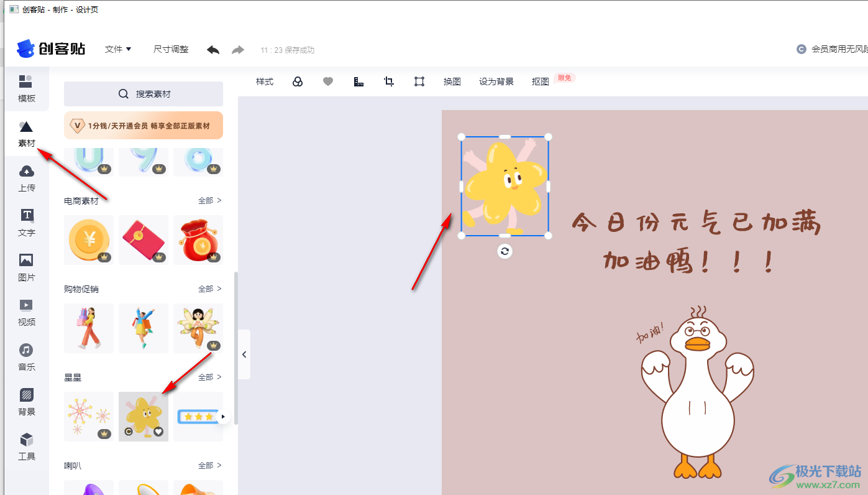Screen dimensions: 868x495
Task: Show next items in 星星 row
Action: point(223,417)
